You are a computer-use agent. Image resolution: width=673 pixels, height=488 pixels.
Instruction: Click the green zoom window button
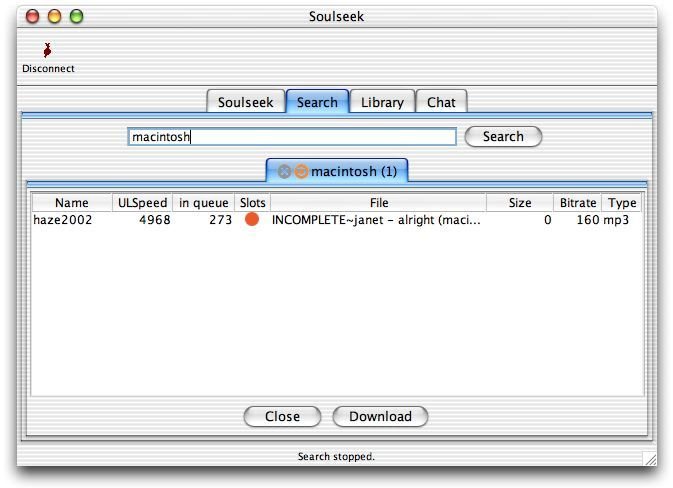tap(76, 16)
